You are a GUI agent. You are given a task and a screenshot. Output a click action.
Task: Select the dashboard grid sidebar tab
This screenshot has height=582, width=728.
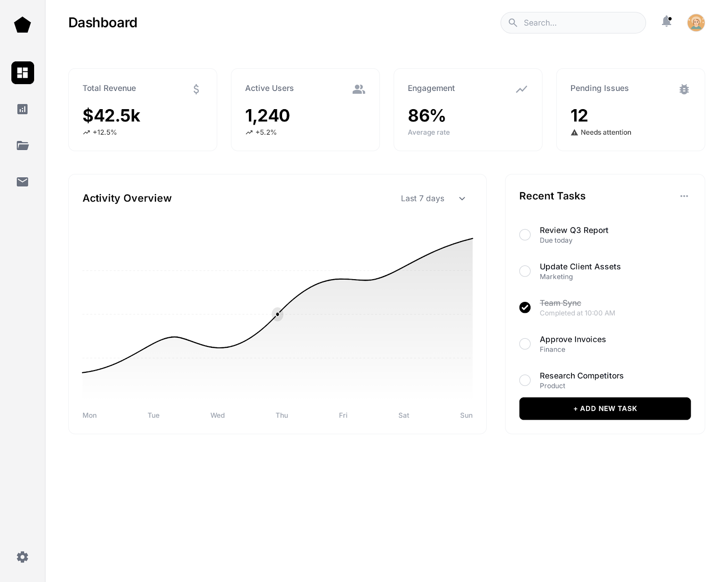pyautogui.click(x=22, y=73)
